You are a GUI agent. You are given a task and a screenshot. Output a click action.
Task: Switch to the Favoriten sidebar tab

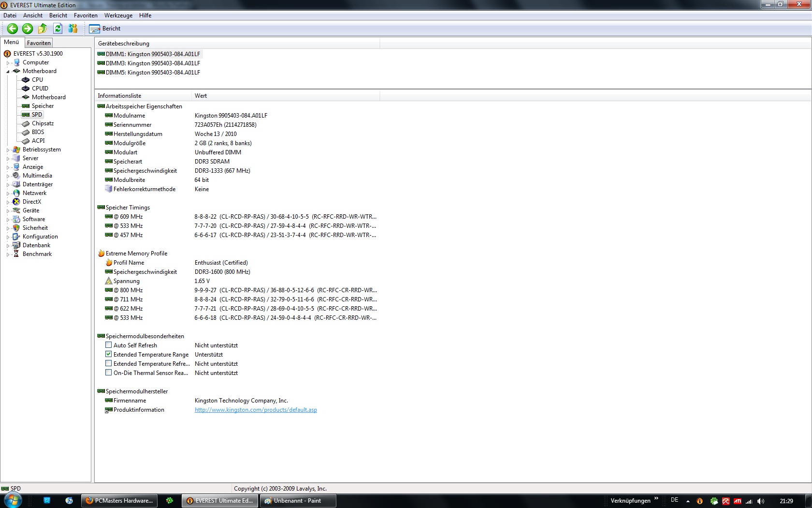(x=39, y=43)
